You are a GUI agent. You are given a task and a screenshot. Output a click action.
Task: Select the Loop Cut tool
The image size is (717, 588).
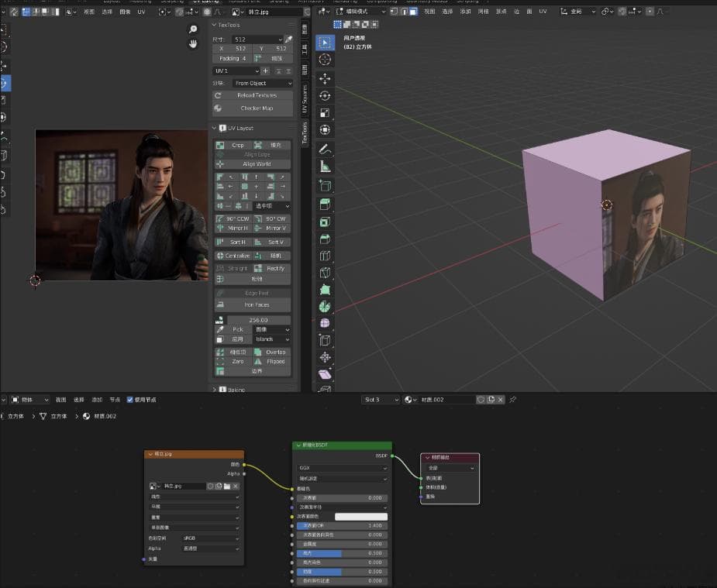click(x=325, y=256)
